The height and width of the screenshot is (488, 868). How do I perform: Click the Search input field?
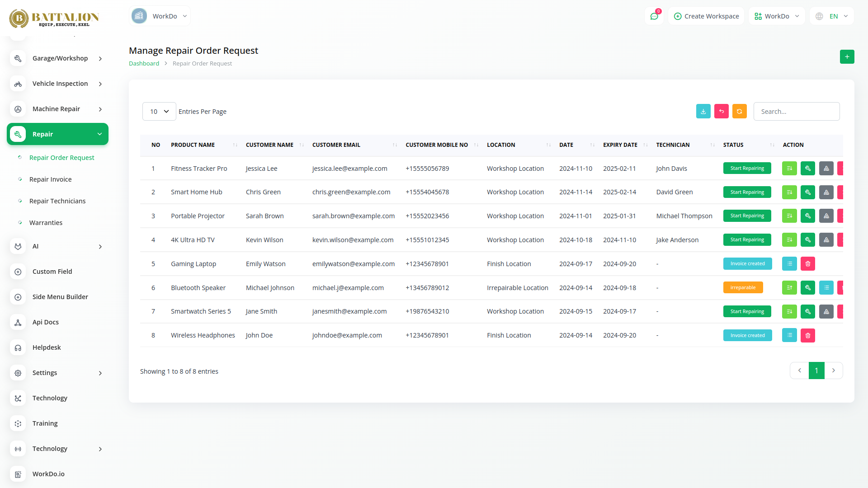[x=796, y=111]
